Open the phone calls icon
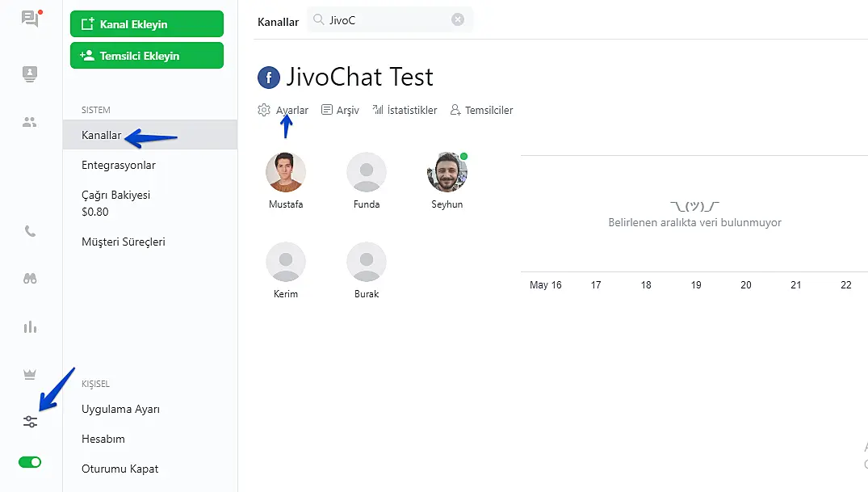The width and height of the screenshot is (868, 492). pyautogui.click(x=30, y=231)
